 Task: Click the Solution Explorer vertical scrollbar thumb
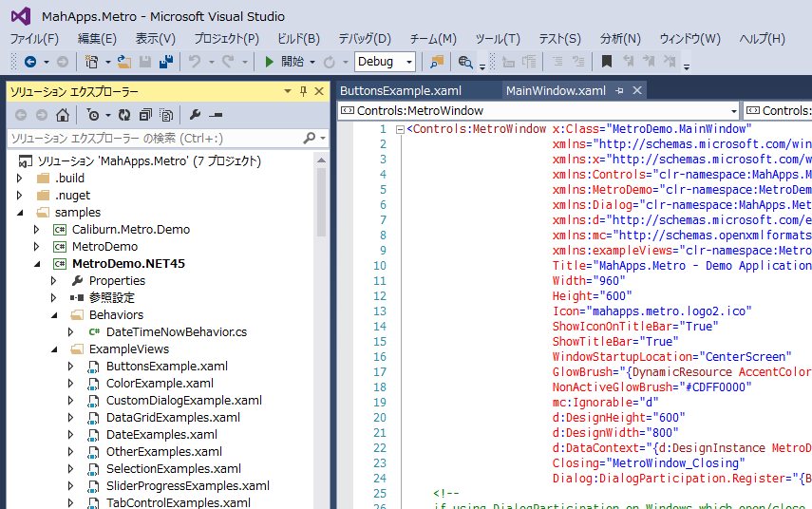tap(321, 202)
